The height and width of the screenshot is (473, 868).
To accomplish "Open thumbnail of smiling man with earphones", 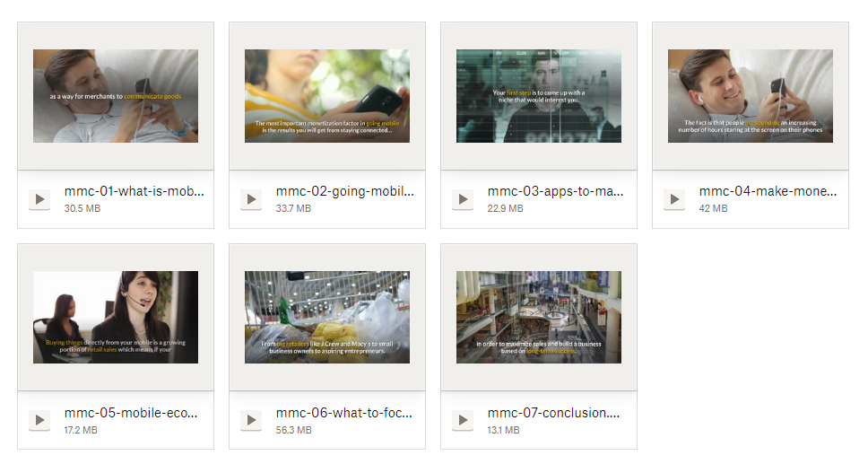I will point(751,96).
